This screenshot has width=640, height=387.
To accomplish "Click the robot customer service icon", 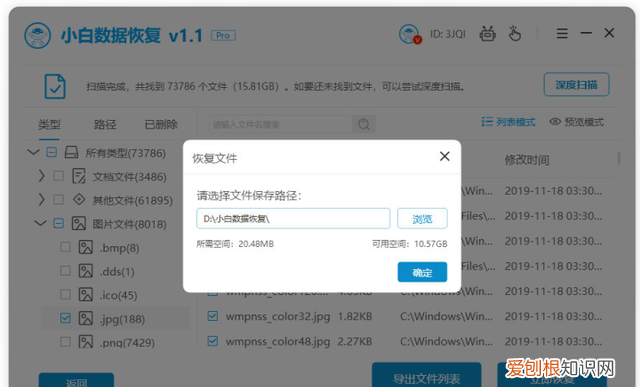I will pos(487,33).
